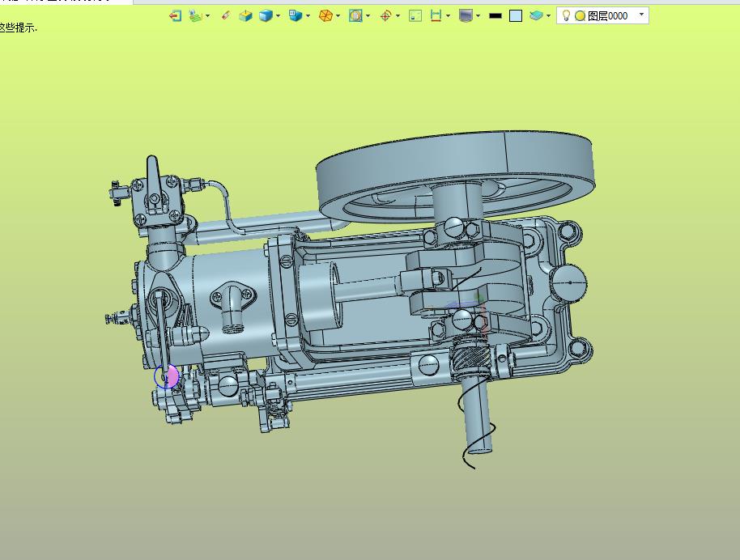Image resolution: width=740 pixels, height=560 pixels.
Task: Click the orange wireframe polyhedron icon
Action: click(325, 16)
